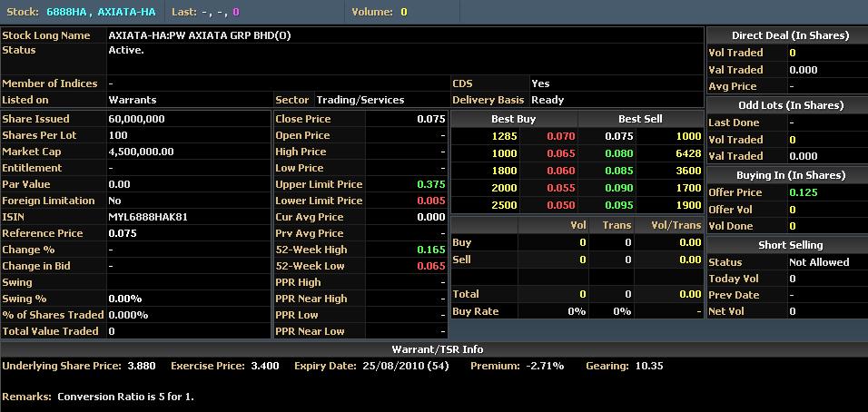Click the Buy Rate row label
The height and width of the screenshot is (412, 868).
[x=476, y=311]
